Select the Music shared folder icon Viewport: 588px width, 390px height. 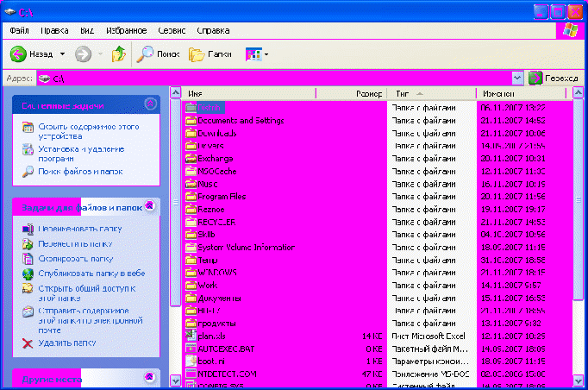tap(191, 184)
